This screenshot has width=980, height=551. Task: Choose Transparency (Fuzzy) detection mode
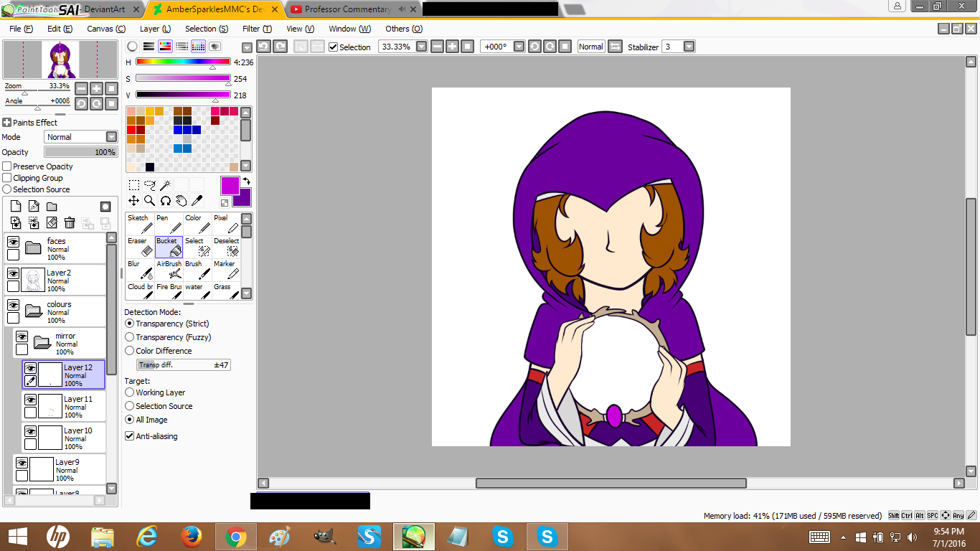130,337
